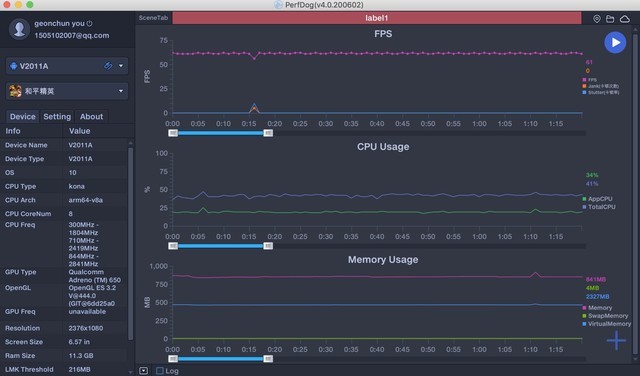Select the Device Name row
Screen dimensions: 640x376
[x=64, y=145]
